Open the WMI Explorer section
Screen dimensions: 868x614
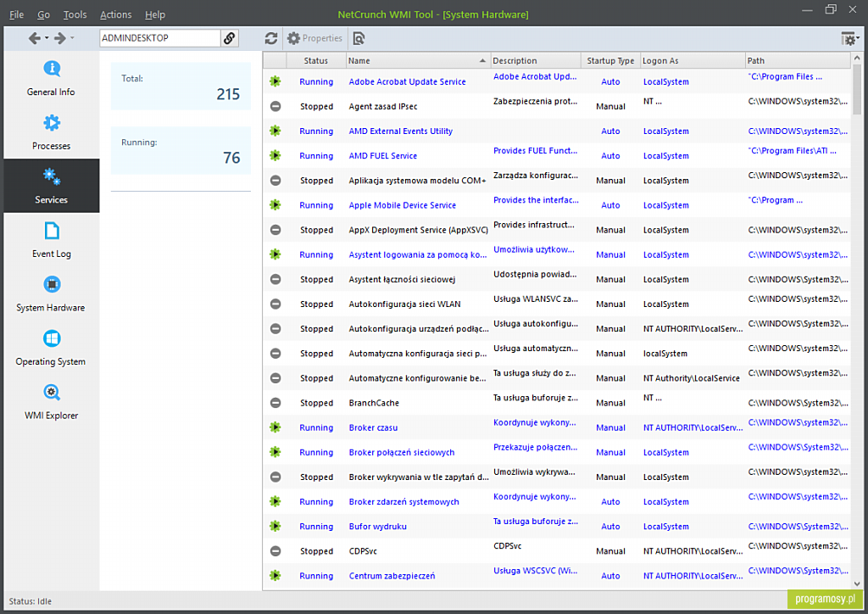(51, 402)
